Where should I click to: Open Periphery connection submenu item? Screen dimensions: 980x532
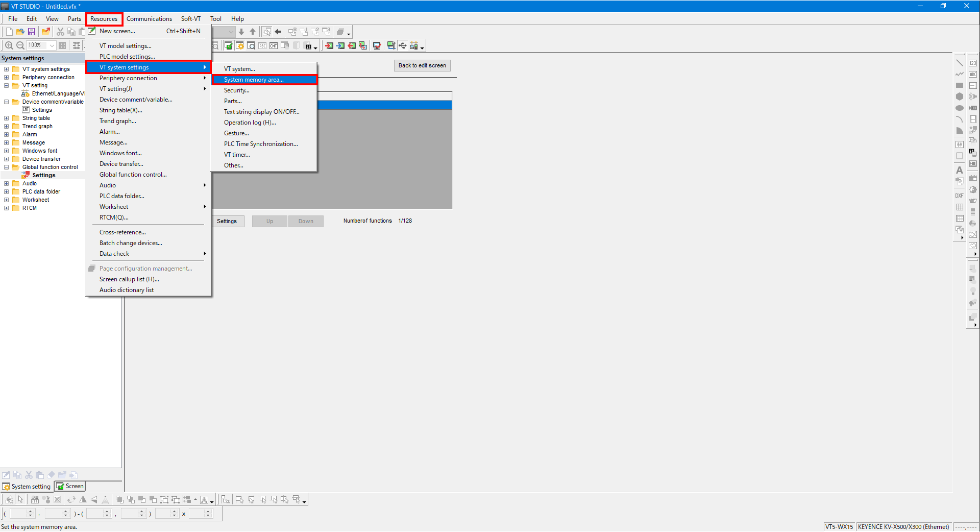[x=128, y=78]
